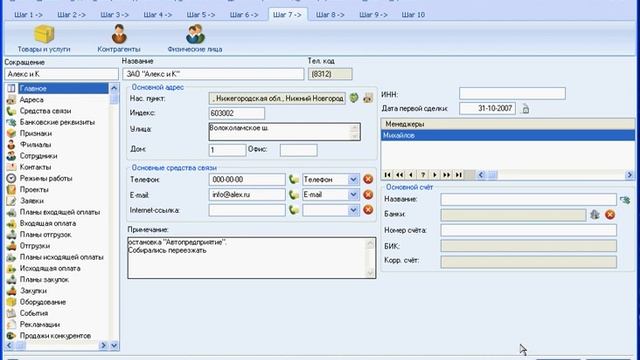Click the Номер счёта input field
This screenshot has width=640, height=360.
click(529, 230)
